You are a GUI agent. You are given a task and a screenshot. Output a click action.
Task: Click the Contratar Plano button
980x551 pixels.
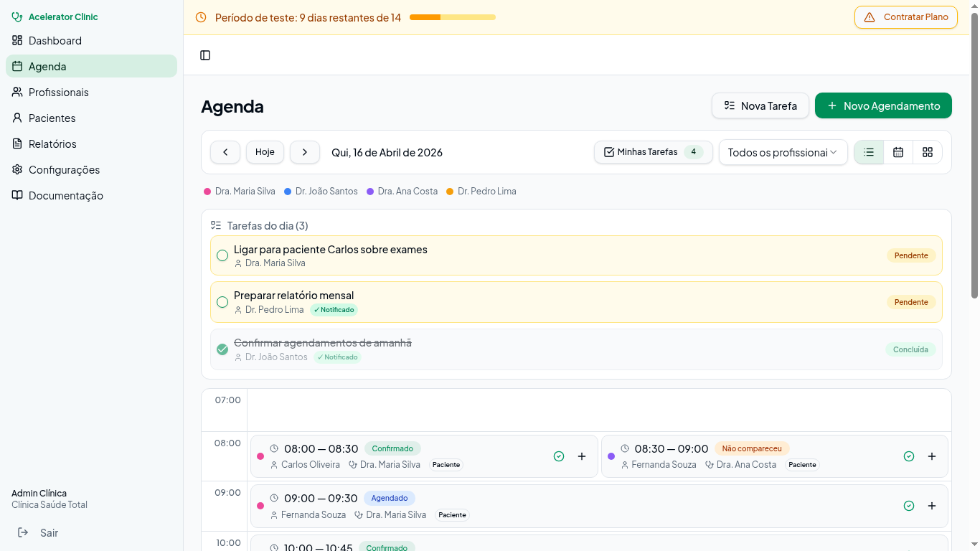pyautogui.click(x=905, y=17)
